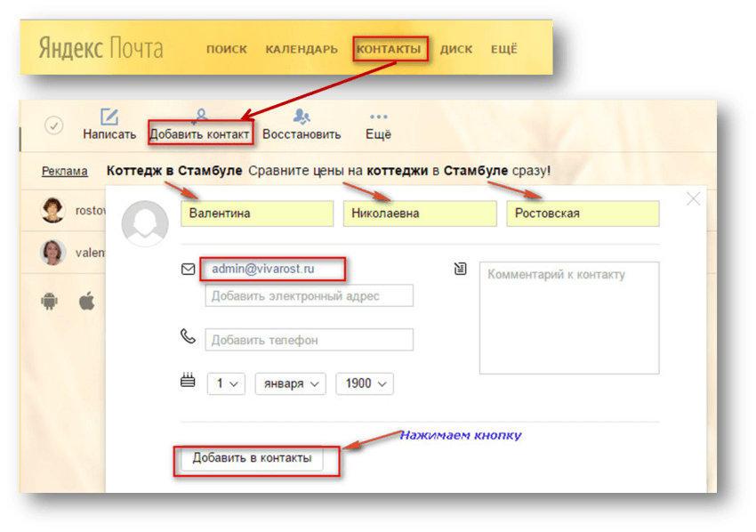Open the year dropdown 1900

click(x=365, y=384)
